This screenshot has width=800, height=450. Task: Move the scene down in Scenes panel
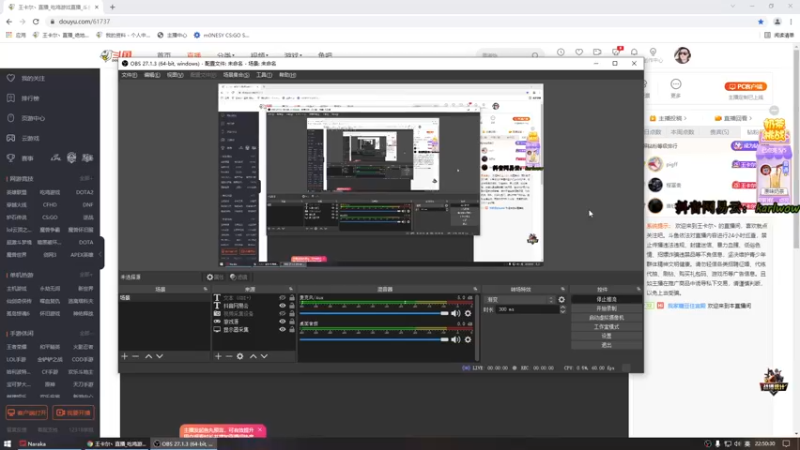click(160, 356)
